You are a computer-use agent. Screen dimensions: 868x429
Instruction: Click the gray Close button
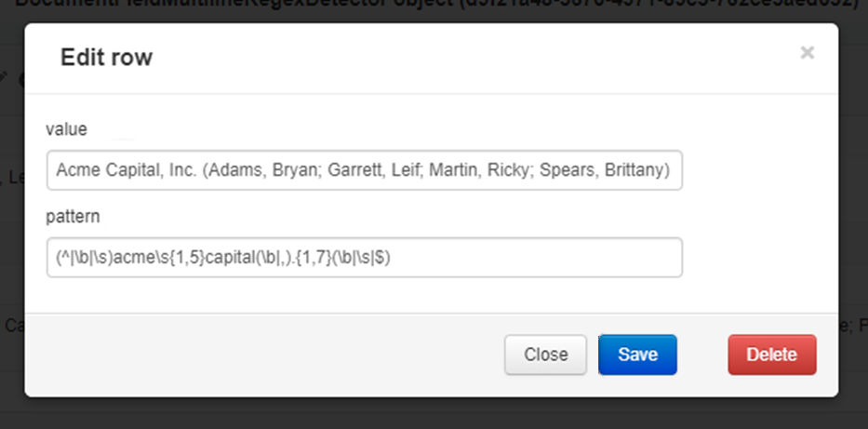click(545, 355)
